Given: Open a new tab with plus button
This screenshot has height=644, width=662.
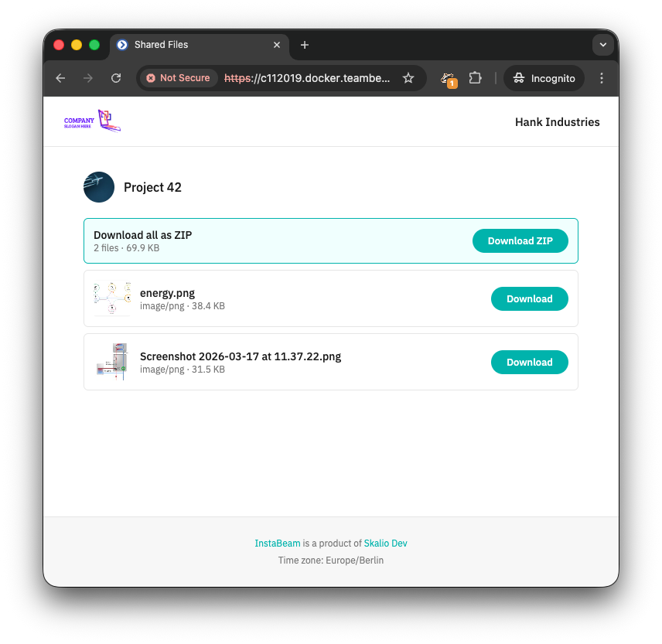Looking at the screenshot, I should click(305, 45).
